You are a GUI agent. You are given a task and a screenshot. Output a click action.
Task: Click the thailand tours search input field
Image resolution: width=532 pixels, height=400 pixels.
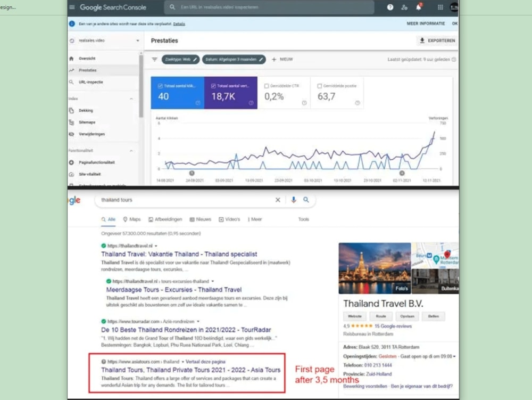click(x=186, y=200)
